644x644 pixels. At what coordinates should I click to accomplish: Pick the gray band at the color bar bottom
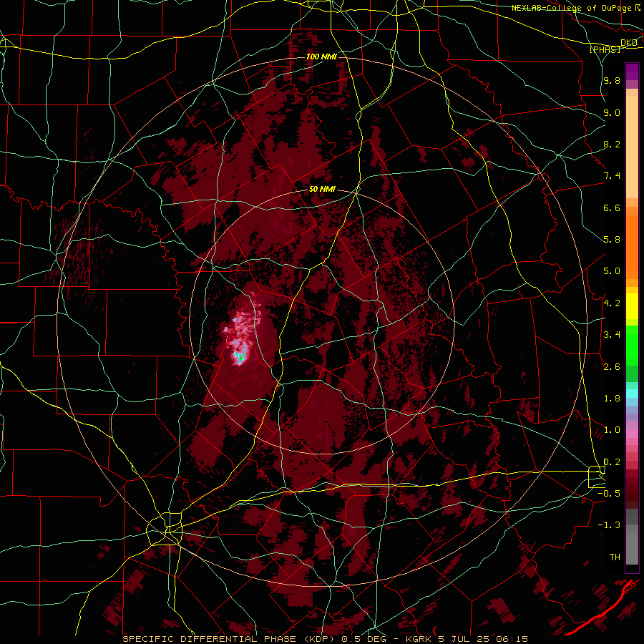click(632, 546)
